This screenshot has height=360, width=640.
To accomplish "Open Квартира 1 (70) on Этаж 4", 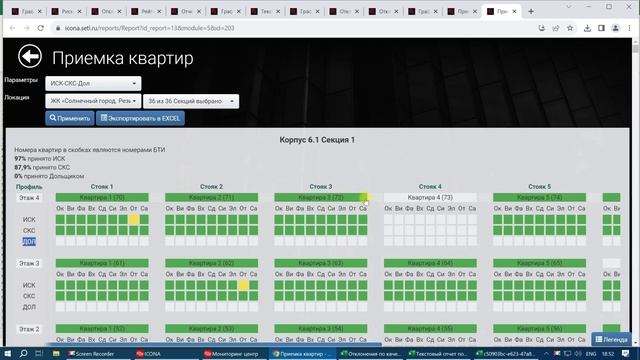I will [x=102, y=198].
